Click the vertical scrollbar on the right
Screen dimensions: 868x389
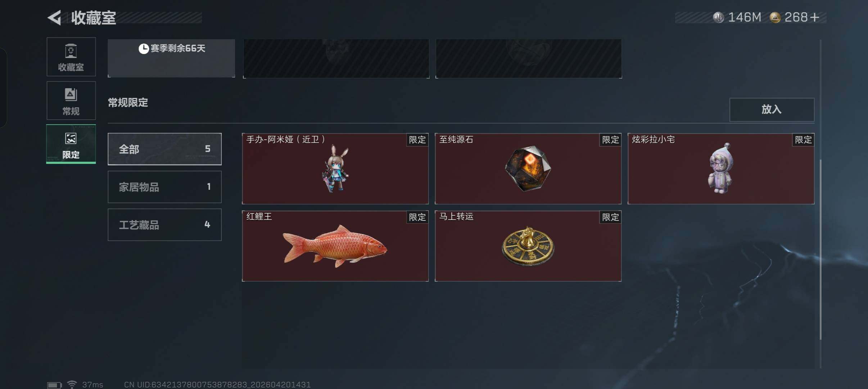pyautogui.click(x=820, y=249)
